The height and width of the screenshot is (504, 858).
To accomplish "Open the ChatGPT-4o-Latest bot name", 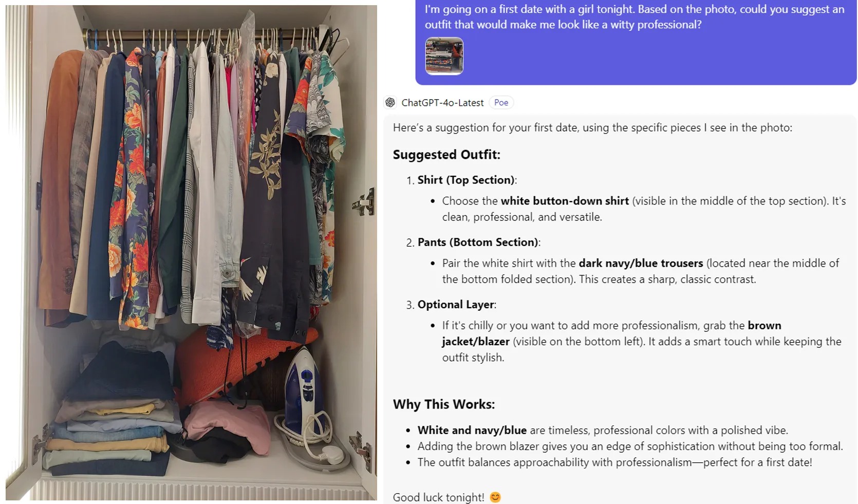I will point(442,103).
